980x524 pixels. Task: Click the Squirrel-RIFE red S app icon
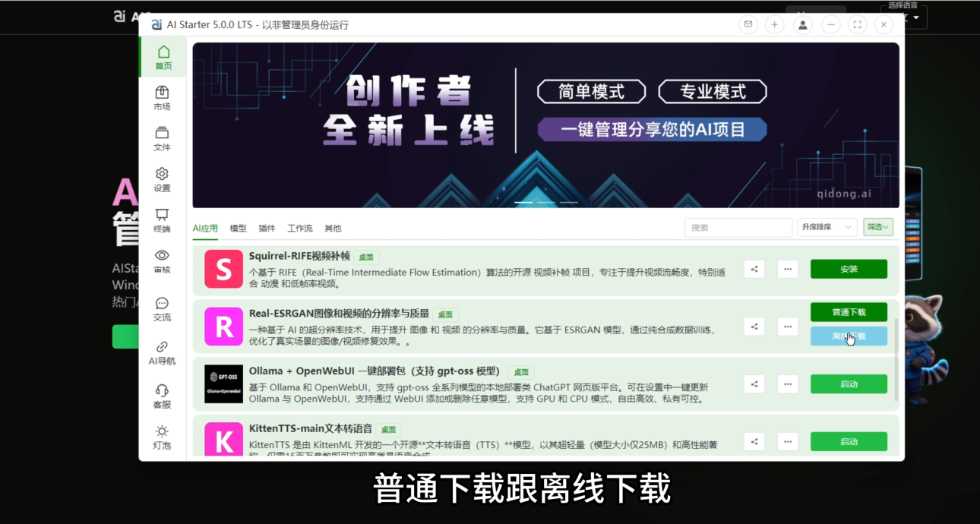(x=223, y=269)
